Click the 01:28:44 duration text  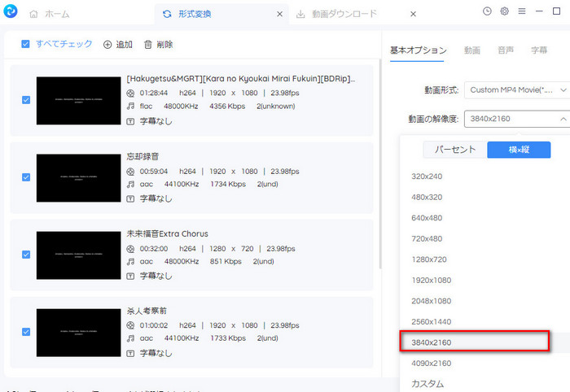154,93
